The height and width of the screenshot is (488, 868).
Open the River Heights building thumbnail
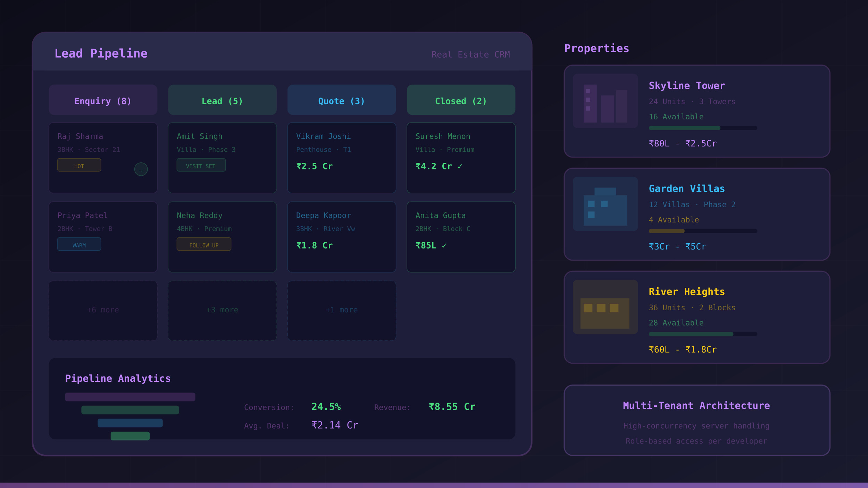pyautogui.click(x=605, y=307)
